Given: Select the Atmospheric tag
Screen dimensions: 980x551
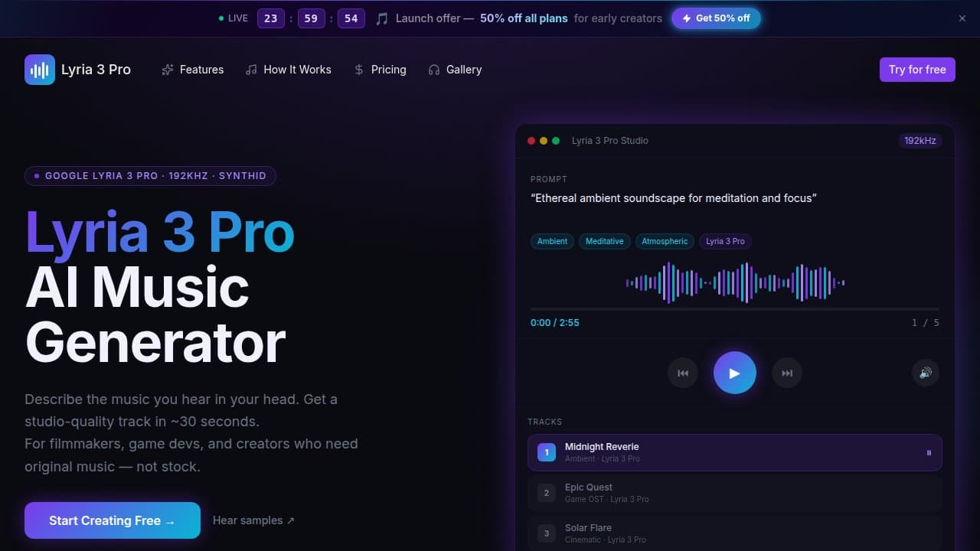Looking at the screenshot, I should click(x=665, y=241).
